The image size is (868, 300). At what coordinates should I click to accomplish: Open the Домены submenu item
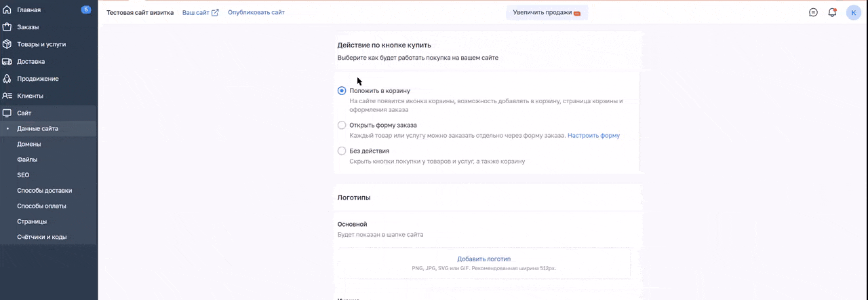click(29, 144)
